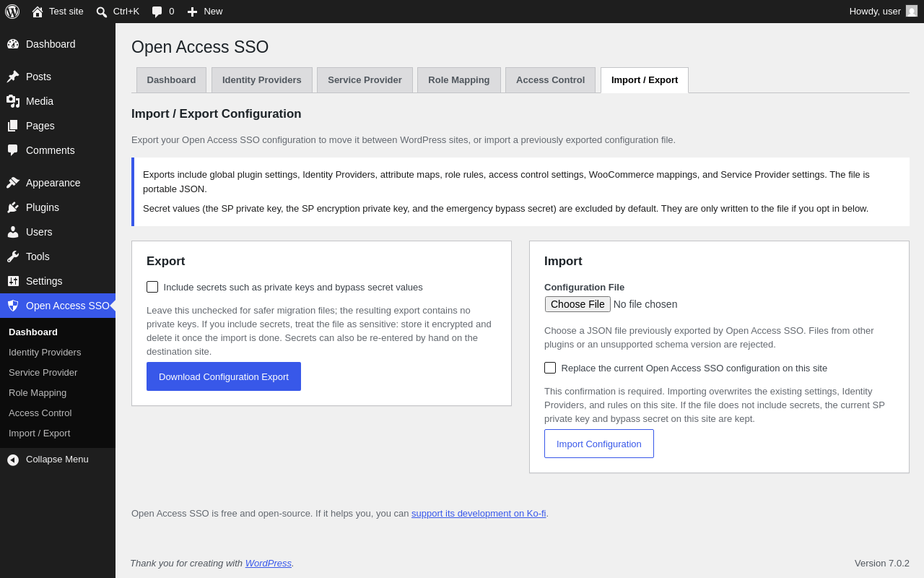Click the Users person icon
The height and width of the screenshot is (578, 924).
(x=13, y=232)
